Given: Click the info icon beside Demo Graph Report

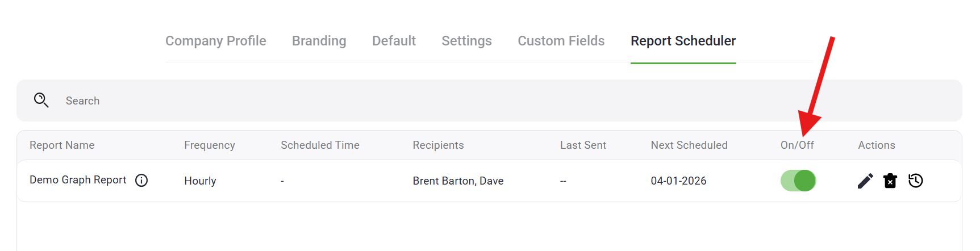Looking at the screenshot, I should tap(141, 180).
